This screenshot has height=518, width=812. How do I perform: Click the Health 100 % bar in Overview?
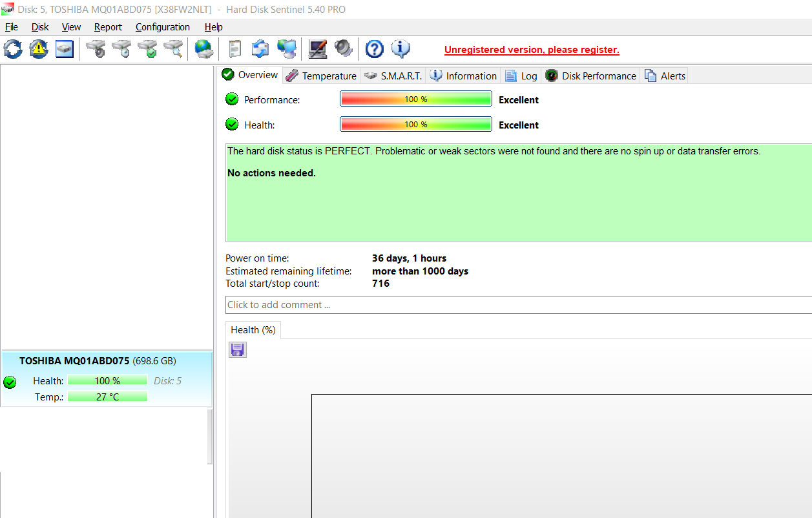click(x=416, y=124)
